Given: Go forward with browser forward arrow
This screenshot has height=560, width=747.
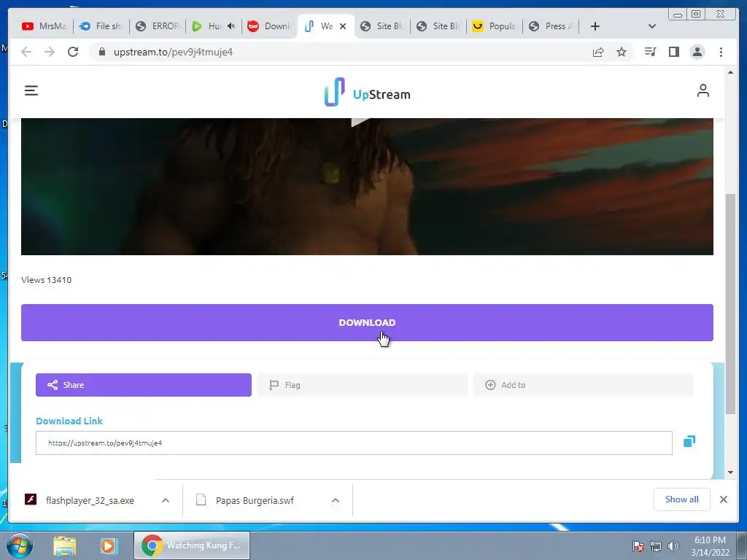Looking at the screenshot, I should (x=50, y=52).
